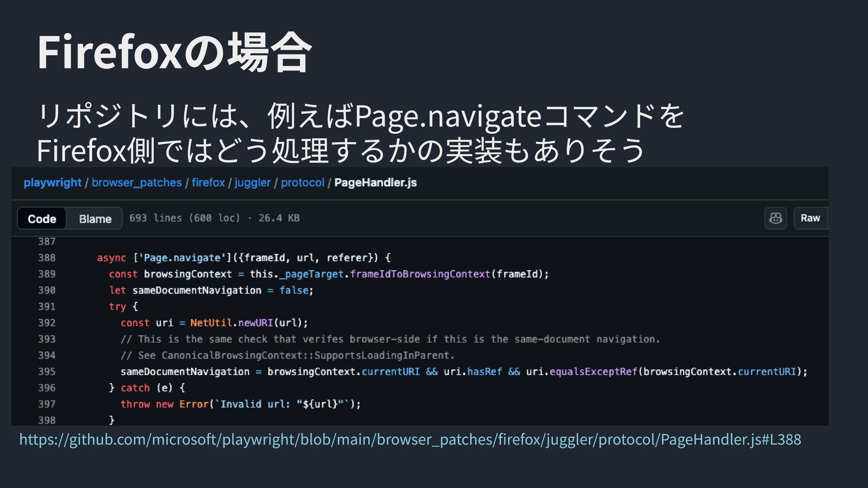The height and width of the screenshot is (488, 868).
Task: Click 'throw new Error' in line 397
Action: pyautogui.click(x=165, y=404)
